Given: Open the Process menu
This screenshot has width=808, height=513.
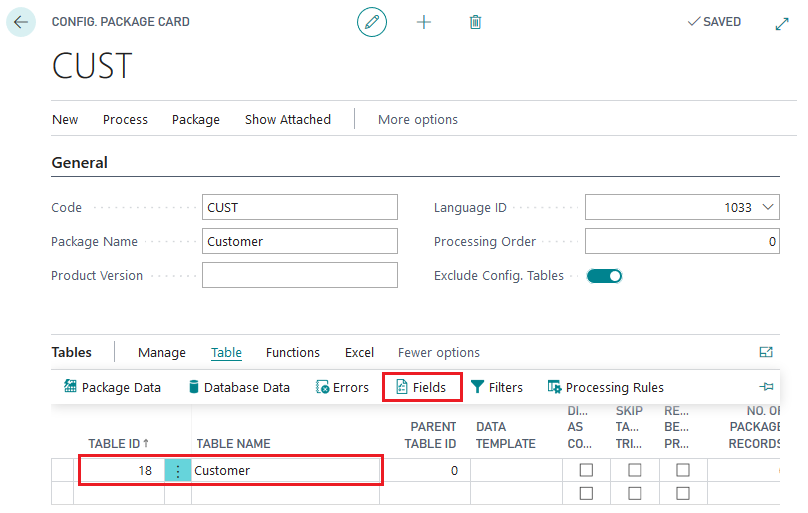Looking at the screenshot, I should coord(125,119).
